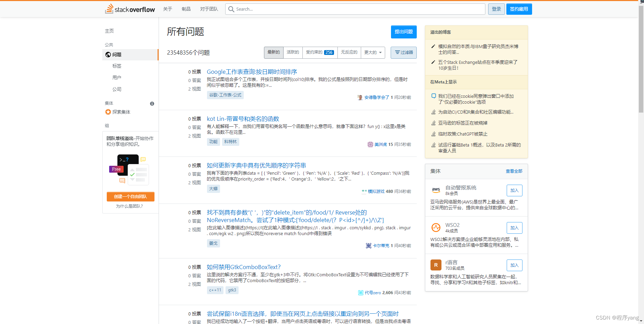Click the 功能 tag

(x=214, y=142)
